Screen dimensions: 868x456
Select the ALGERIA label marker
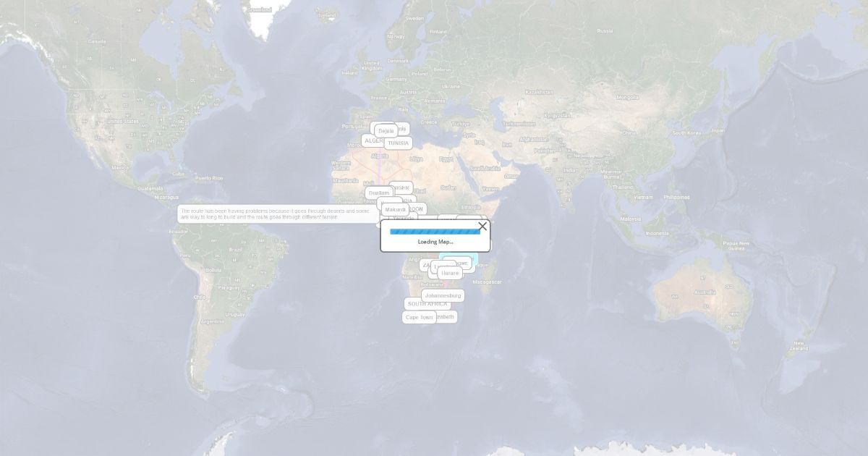coord(371,140)
